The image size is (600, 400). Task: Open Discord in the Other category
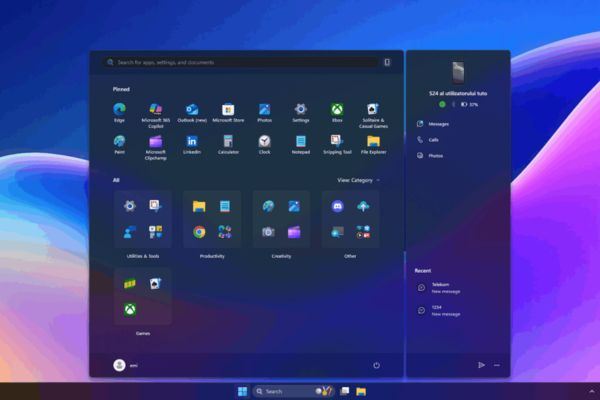(x=338, y=206)
